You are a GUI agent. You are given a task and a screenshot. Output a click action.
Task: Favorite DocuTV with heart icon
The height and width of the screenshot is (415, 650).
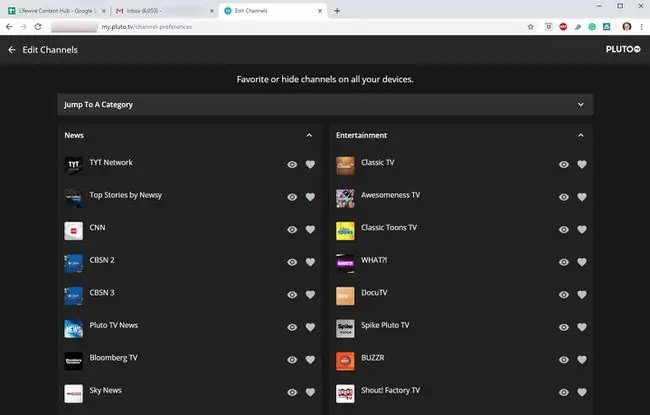click(x=582, y=295)
